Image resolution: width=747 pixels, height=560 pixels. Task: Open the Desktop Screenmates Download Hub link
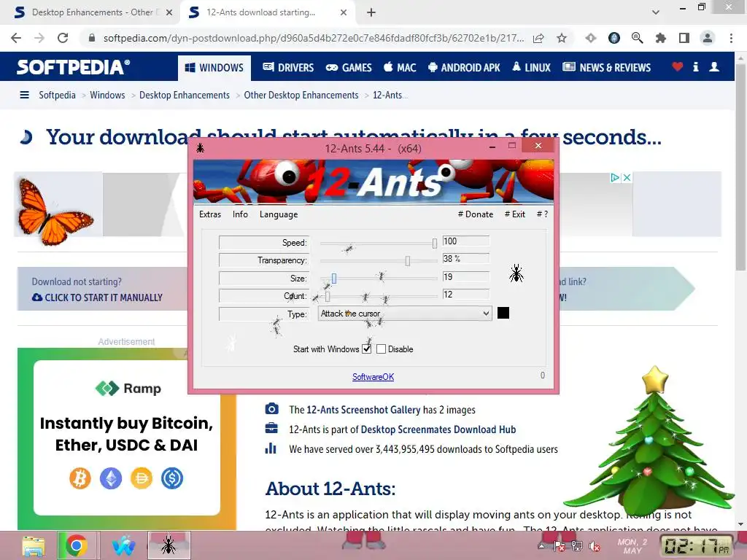(438, 429)
